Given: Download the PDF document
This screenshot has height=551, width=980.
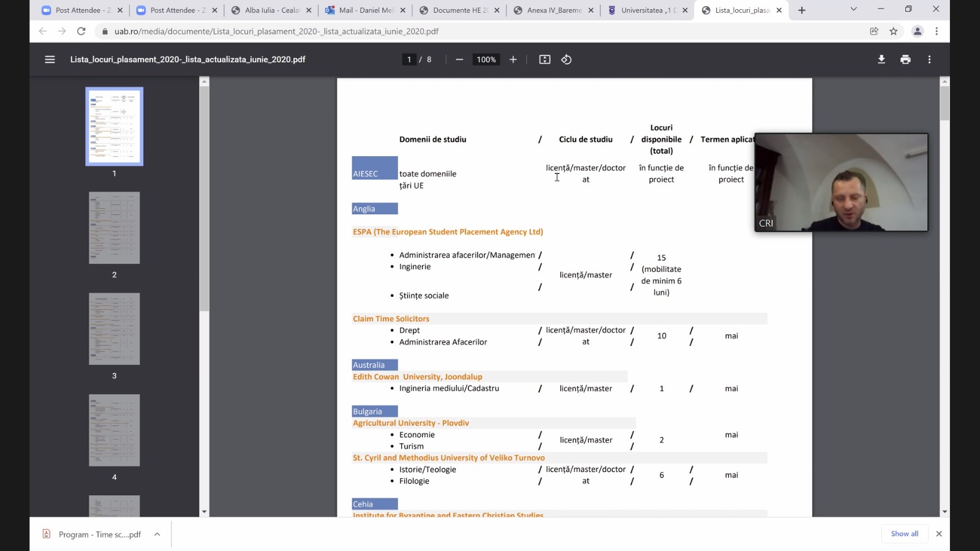Looking at the screenshot, I should 881,59.
